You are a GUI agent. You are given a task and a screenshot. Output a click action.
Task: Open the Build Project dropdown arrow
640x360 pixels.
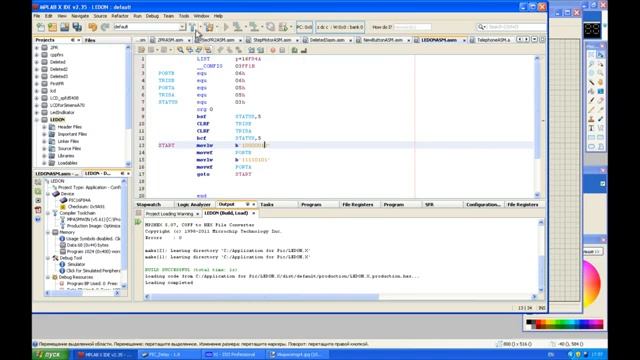click(200, 27)
